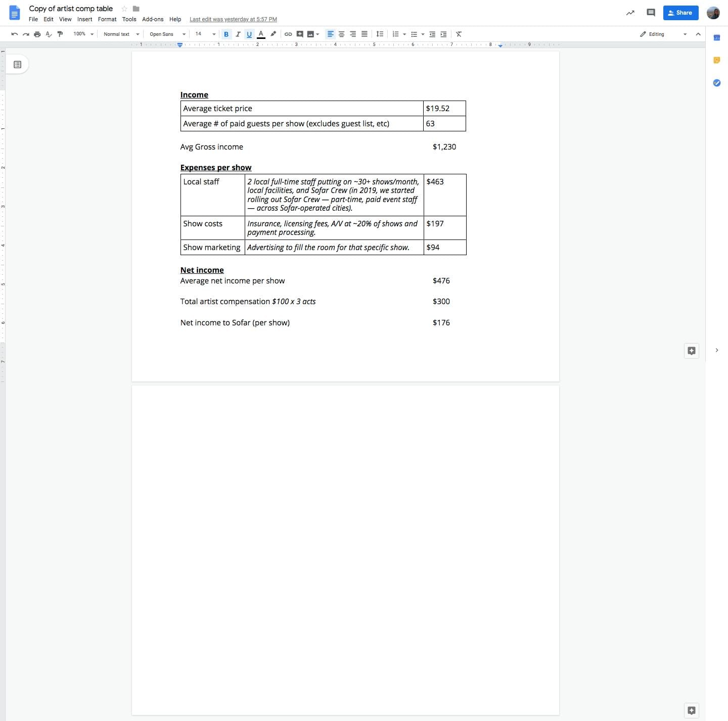Clear formatting with the crossed T icon
This screenshot has height=721, width=728.
tap(459, 34)
